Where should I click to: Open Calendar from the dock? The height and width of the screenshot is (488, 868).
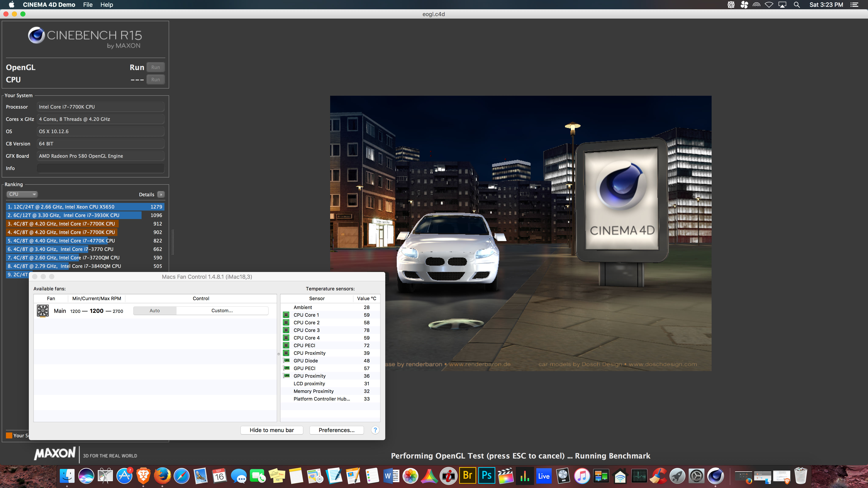[219, 476]
